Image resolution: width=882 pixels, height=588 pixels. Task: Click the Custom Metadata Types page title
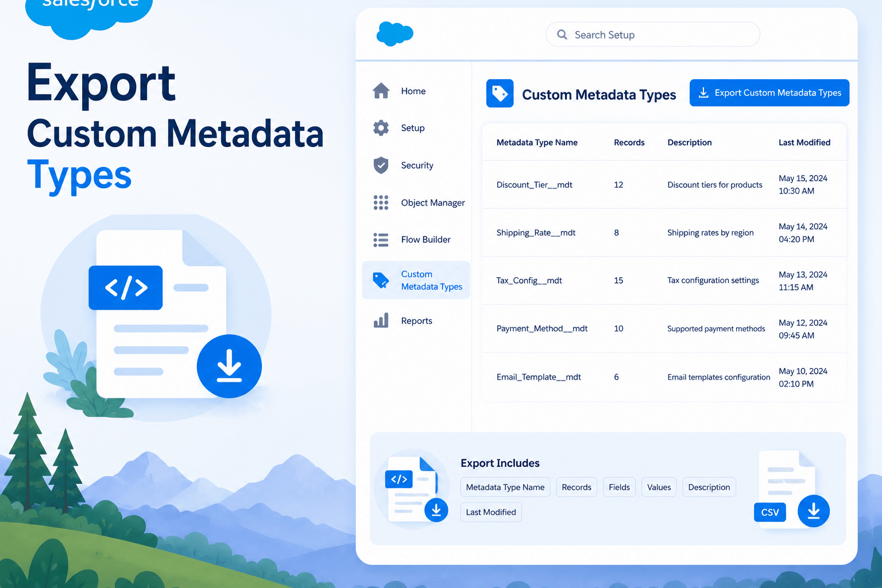pos(599,95)
